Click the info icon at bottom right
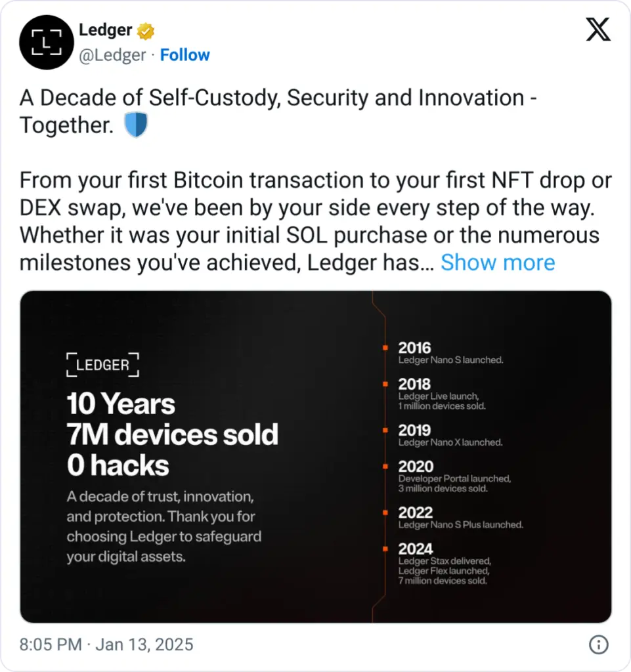631x672 pixels. point(598,645)
